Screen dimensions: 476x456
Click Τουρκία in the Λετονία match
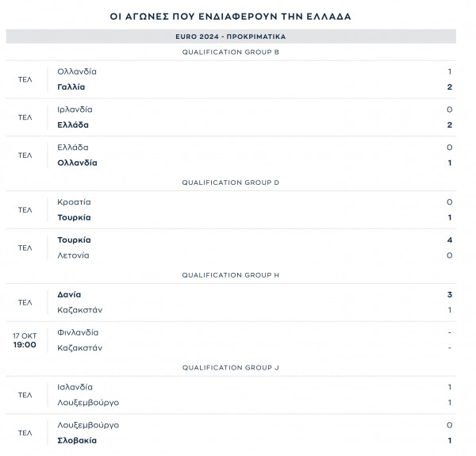click(74, 240)
